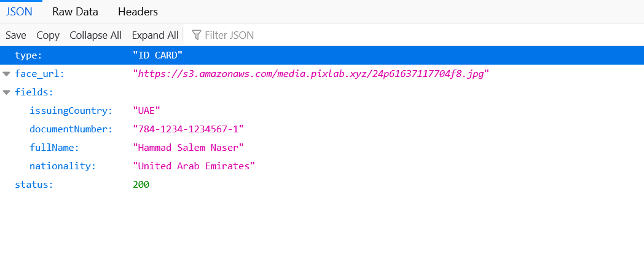Select the issuingCountry row
644x253 pixels.
click(322, 111)
